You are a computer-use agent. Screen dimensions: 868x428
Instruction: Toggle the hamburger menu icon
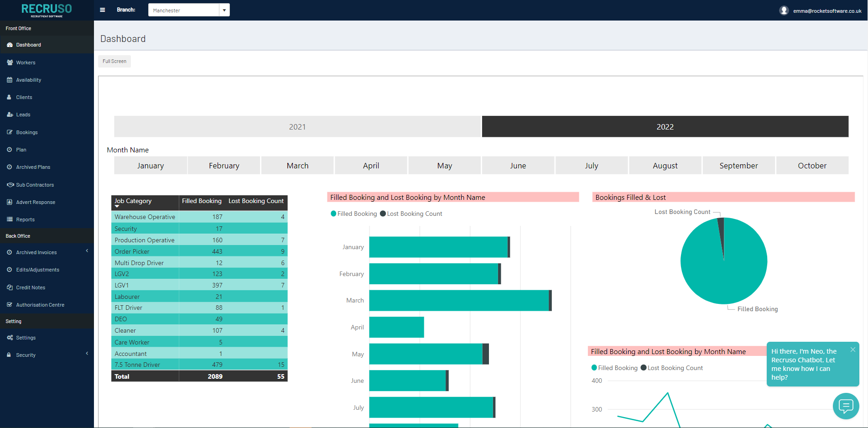click(103, 10)
